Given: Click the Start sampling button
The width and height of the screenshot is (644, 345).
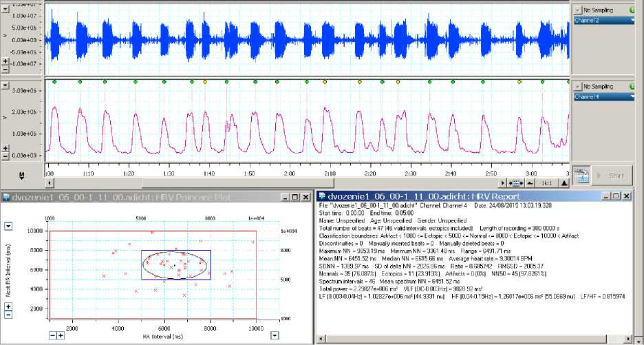Looking at the screenshot, I should click(x=610, y=176).
